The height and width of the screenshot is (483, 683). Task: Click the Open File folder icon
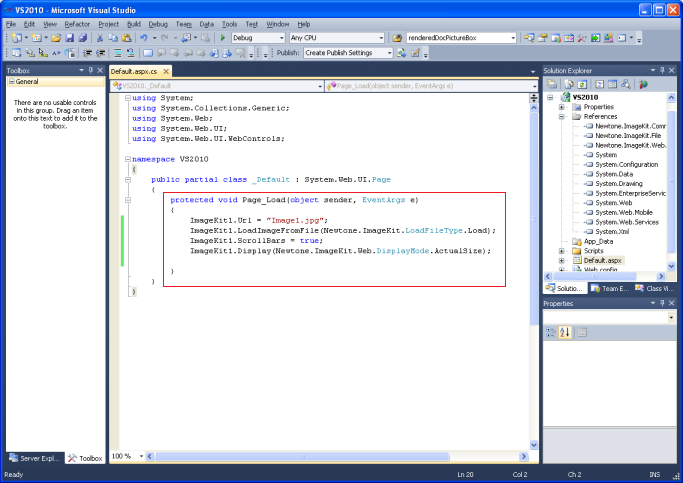tap(56, 38)
